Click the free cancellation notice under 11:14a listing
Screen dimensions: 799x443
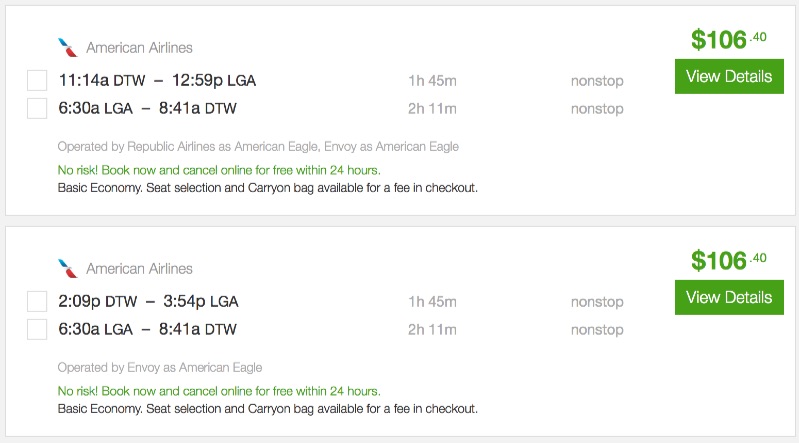[219, 170]
